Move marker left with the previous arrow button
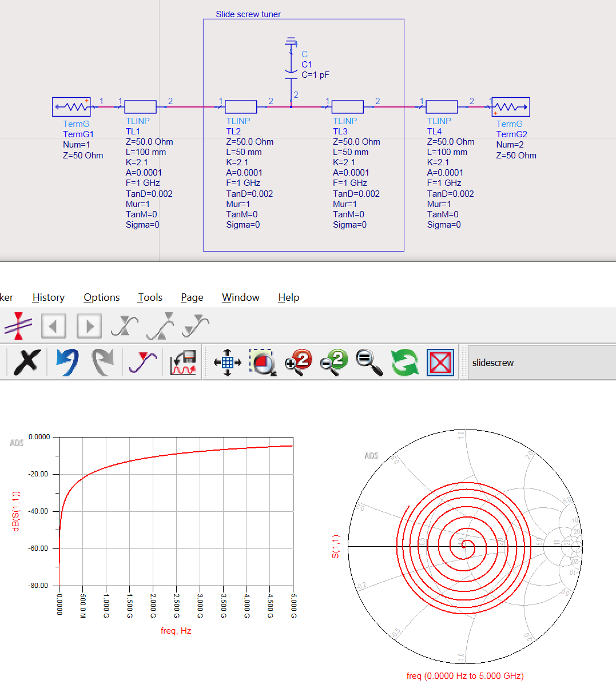This screenshot has width=616, height=688. pyautogui.click(x=54, y=327)
